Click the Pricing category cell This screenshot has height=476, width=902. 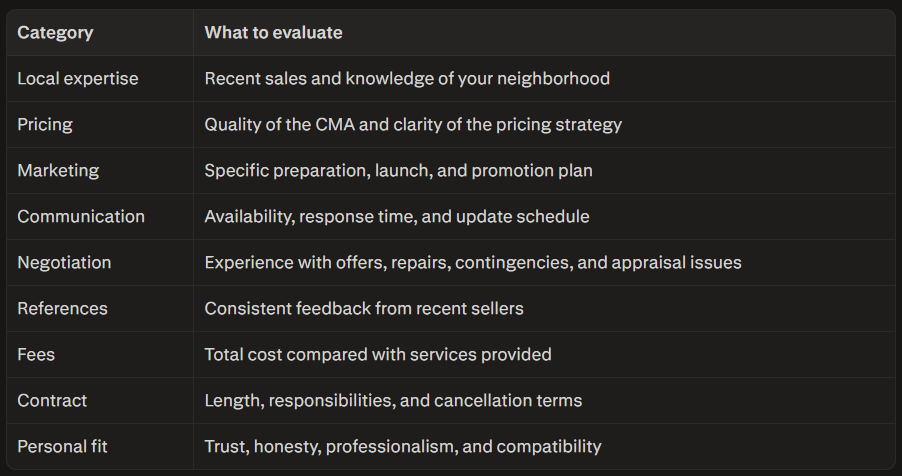(45, 125)
